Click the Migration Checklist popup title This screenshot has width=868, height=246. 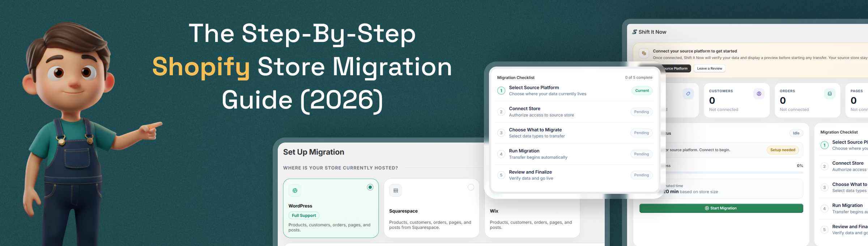(x=516, y=77)
